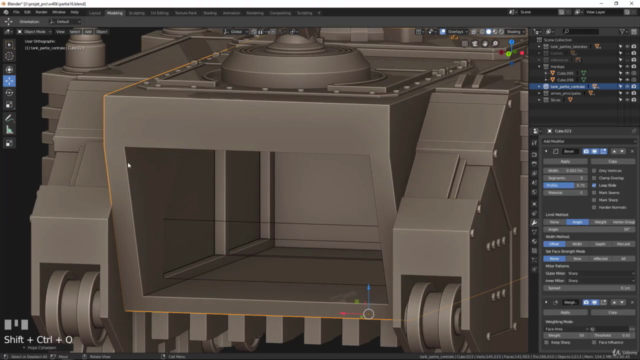The height and width of the screenshot is (360, 640).
Task: Toggle Hardops collection eye visibility
Action: [x=627, y=67]
